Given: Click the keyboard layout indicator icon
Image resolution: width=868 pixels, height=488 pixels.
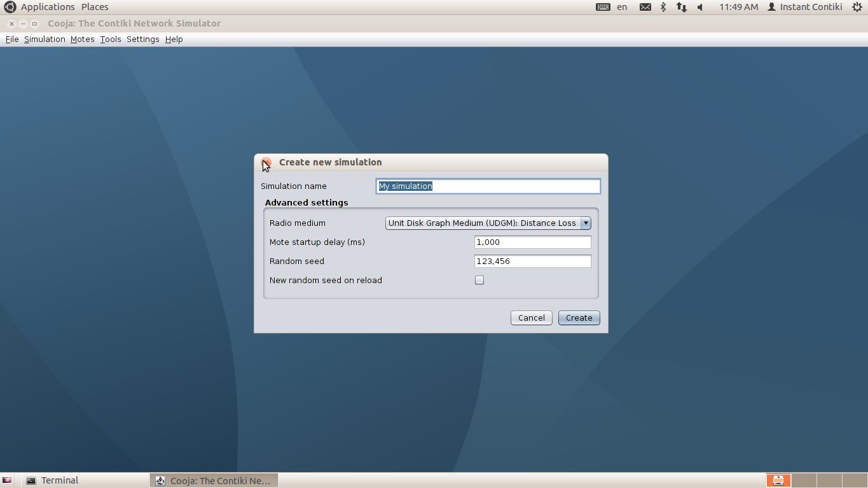Looking at the screenshot, I should pyautogui.click(x=603, y=7).
